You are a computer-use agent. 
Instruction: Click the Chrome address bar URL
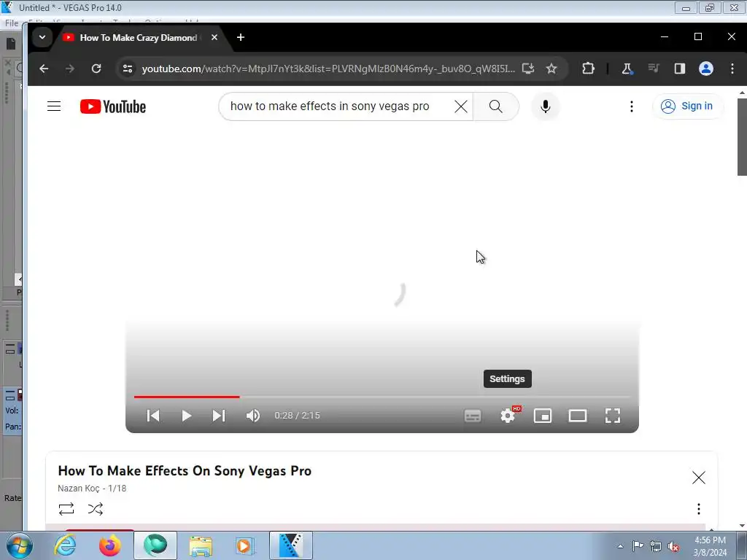328,69
